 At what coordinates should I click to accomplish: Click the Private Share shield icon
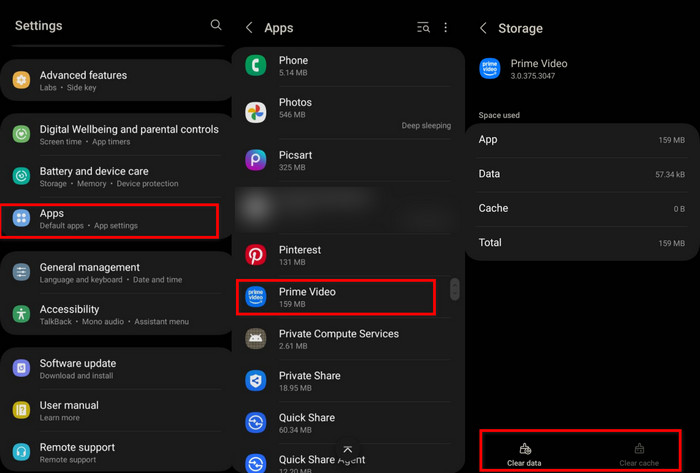[x=256, y=381]
